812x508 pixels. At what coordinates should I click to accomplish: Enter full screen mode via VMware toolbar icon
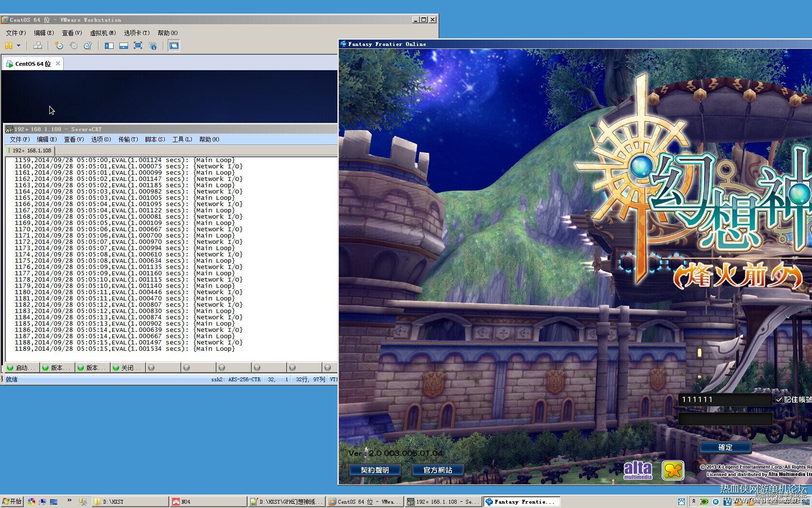click(138, 45)
